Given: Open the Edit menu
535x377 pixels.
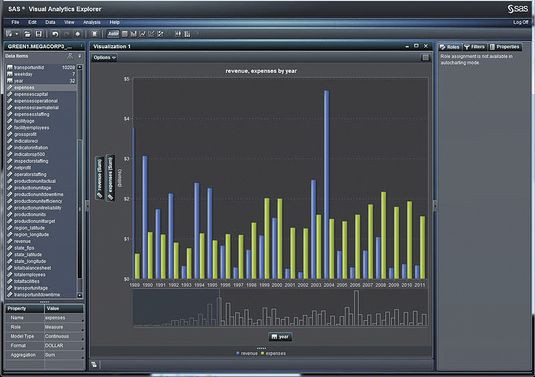Looking at the screenshot, I should [32, 22].
